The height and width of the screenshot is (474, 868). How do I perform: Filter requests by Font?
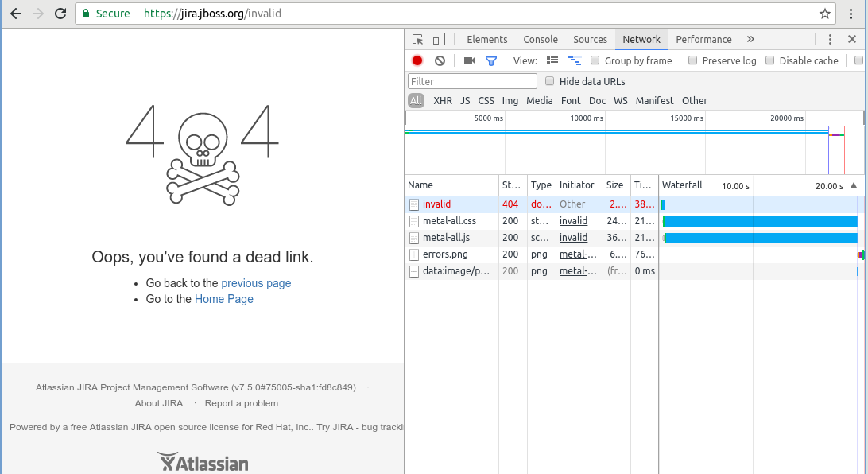click(571, 101)
